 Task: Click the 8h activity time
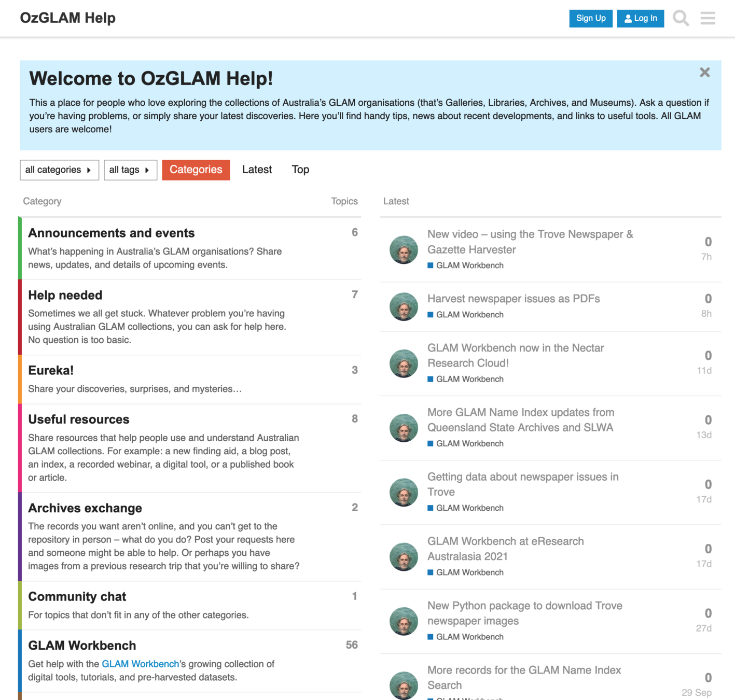(706, 314)
